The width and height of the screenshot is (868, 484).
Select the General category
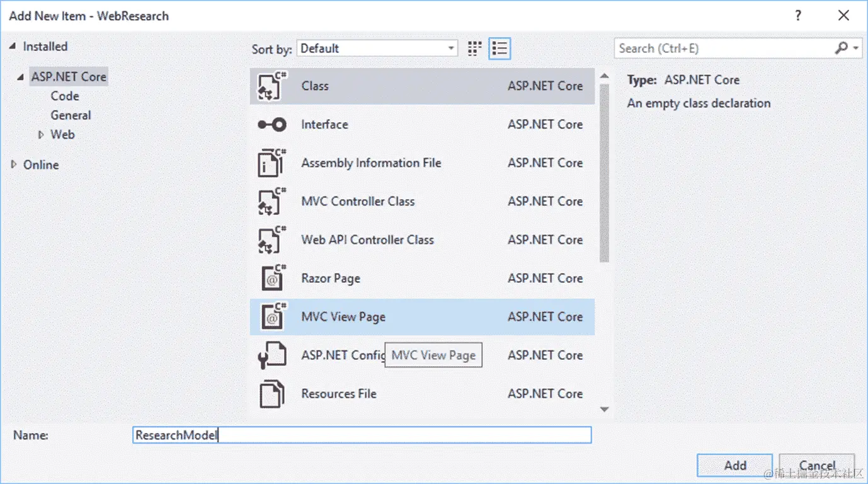click(71, 115)
